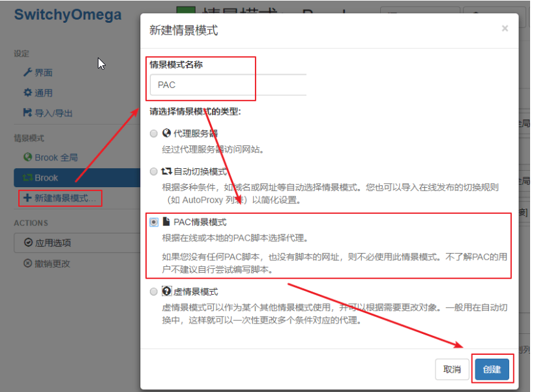Screen dimensions: 534x392
Task: Click the 应用选项 button
Action: point(77,243)
